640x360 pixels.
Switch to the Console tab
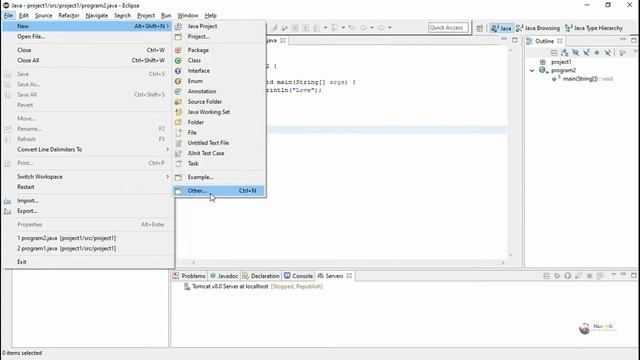[298, 276]
